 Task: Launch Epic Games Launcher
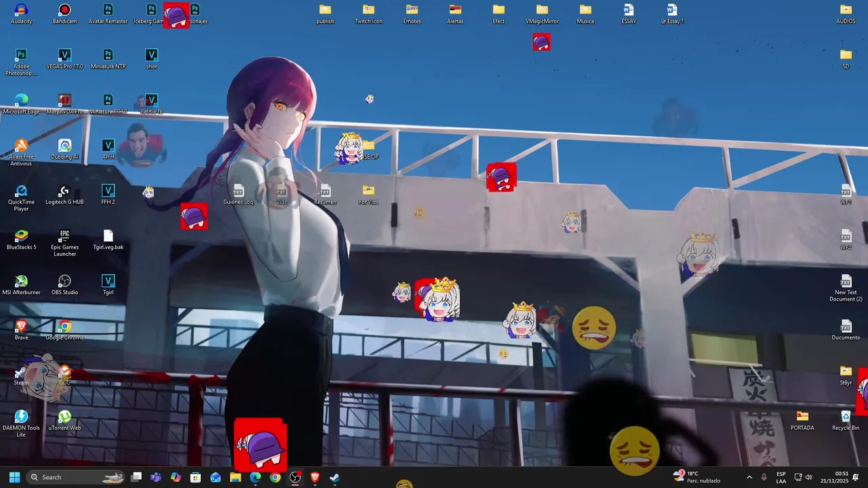point(64,243)
